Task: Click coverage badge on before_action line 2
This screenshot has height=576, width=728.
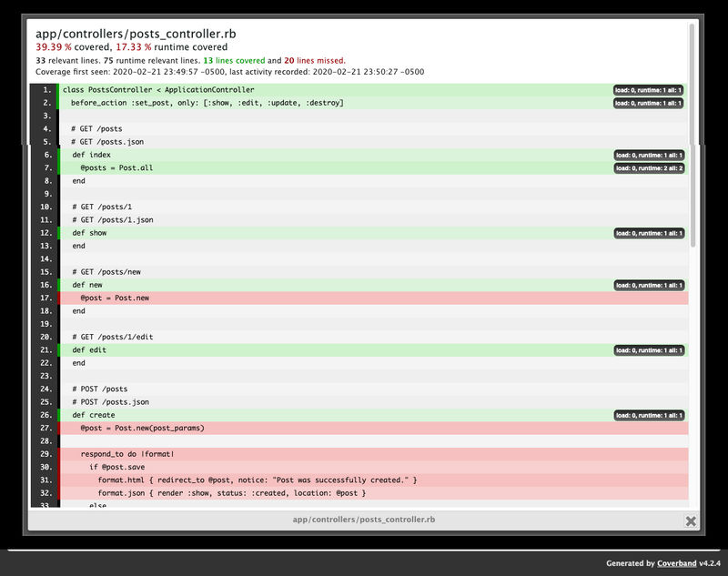Action: pos(648,103)
